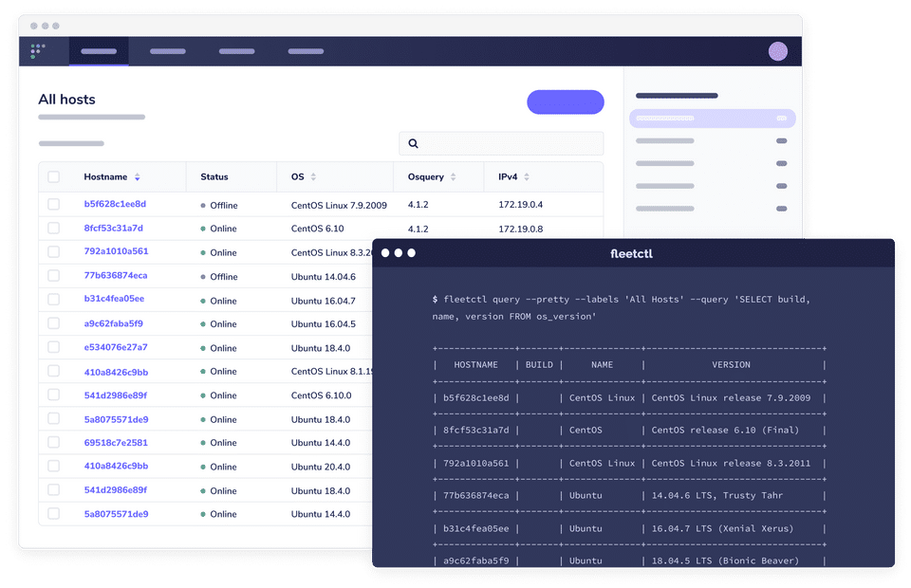Click the Ubuntu 16.04.5 OS cell
Screen dimensions: 911x588
(x=323, y=324)
